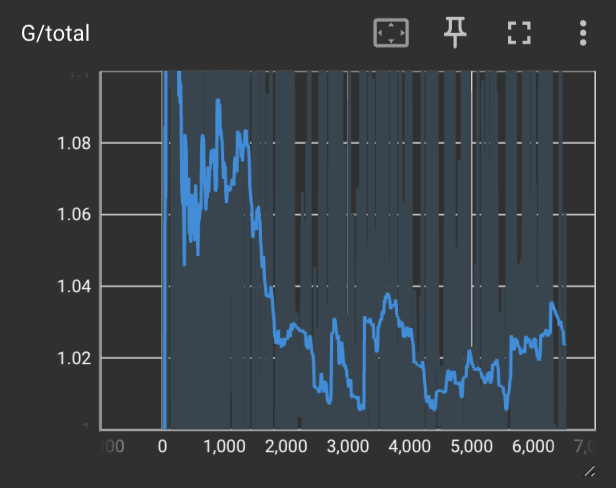Open the three-dot more options menu
The height and width of the screenshot is (488, 616).
583,33
